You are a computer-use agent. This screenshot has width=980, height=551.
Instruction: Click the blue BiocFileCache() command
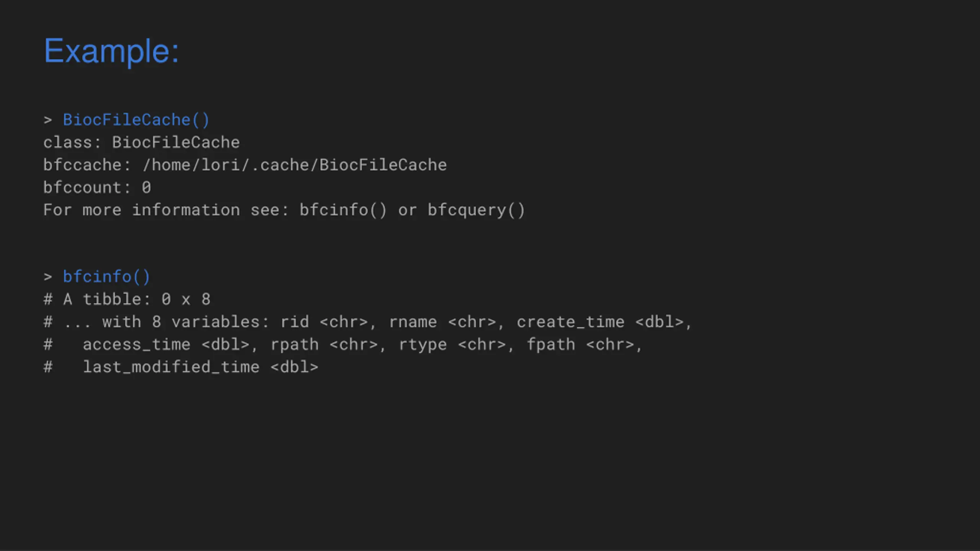[x=136, y=120]
